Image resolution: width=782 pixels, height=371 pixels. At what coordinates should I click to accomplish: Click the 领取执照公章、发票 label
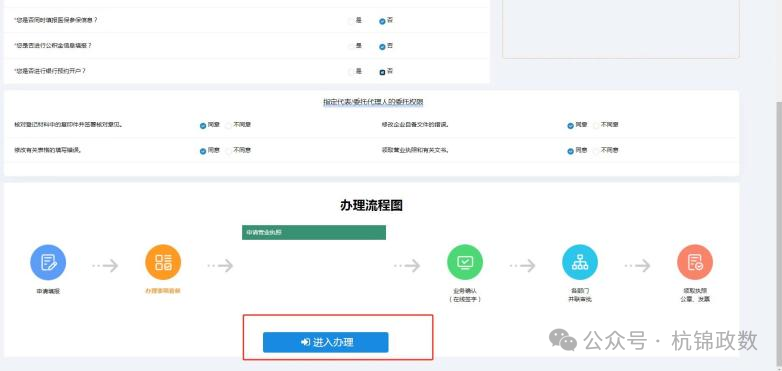click(695, 295)
